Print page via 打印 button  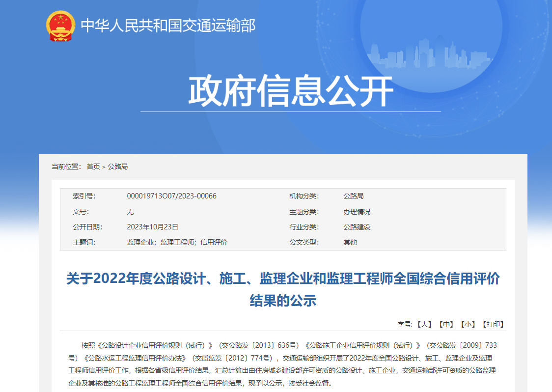pos(493,324)
